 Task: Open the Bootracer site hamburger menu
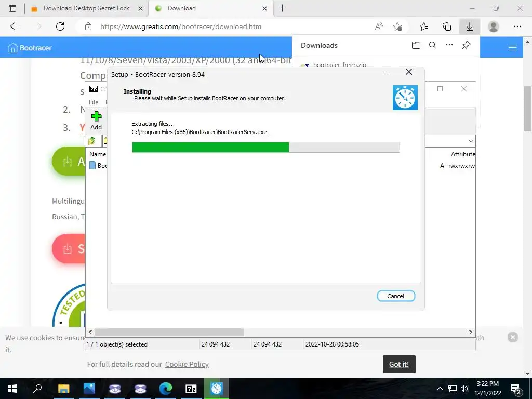(x=513, y=48)
